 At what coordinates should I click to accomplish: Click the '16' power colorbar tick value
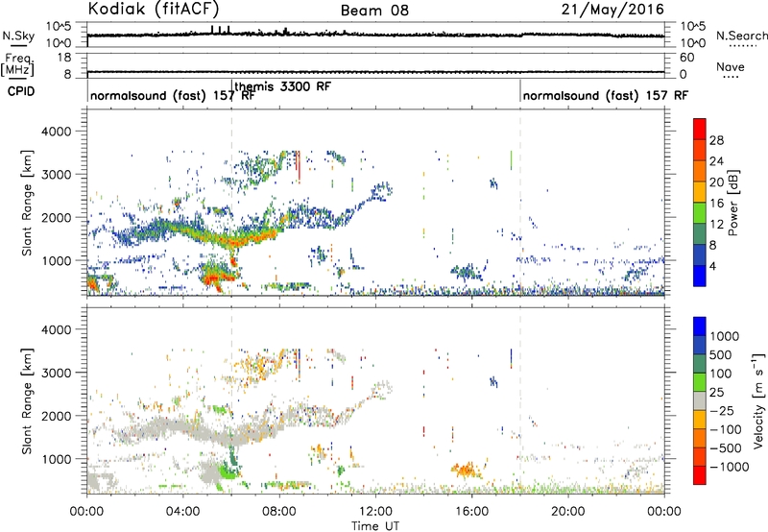click(x=716, y=204)
